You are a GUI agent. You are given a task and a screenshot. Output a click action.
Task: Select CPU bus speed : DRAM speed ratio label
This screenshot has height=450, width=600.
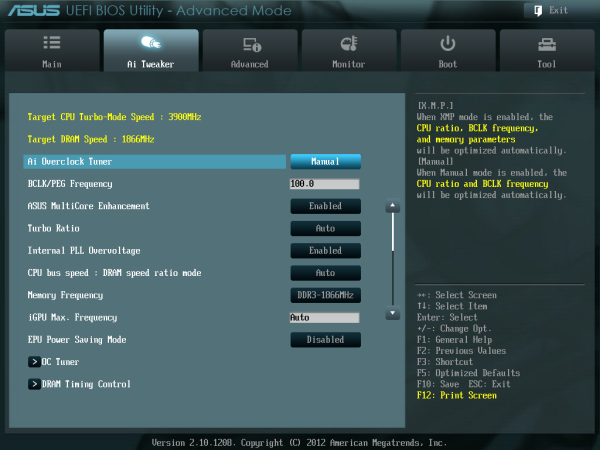click(x=114, y=273)
